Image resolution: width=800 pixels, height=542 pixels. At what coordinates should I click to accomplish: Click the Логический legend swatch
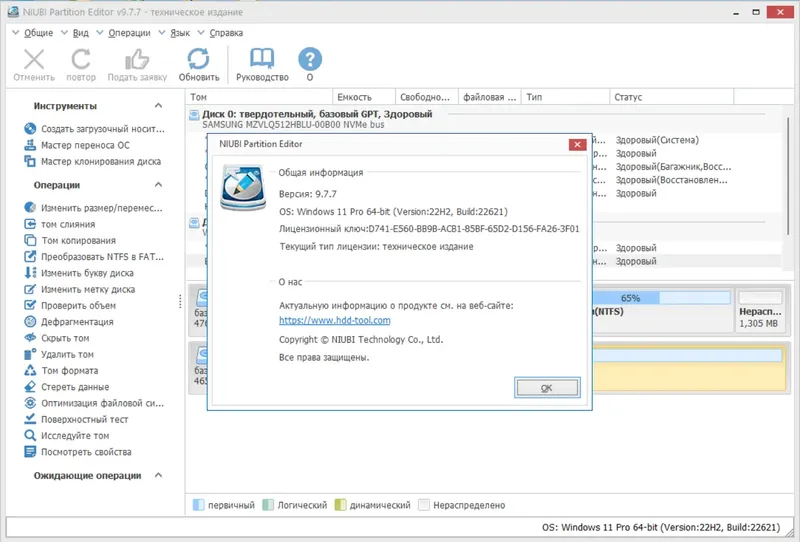[x=268, y=505]
